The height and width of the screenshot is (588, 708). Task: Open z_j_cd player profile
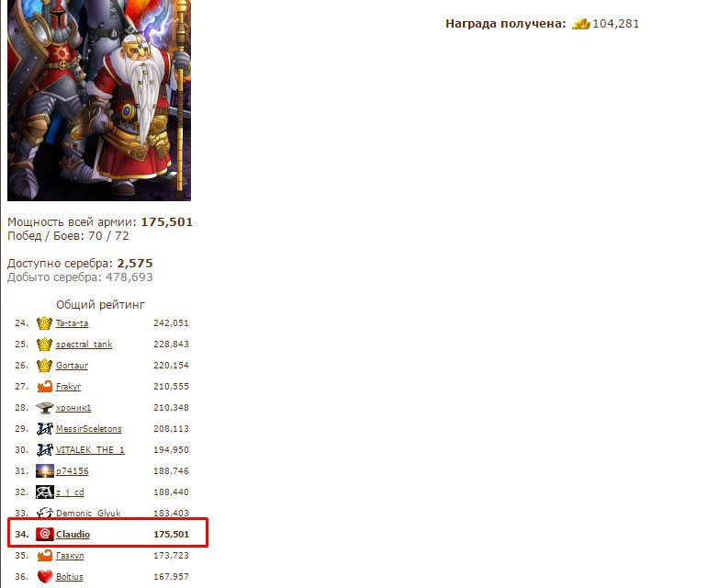tap(70, 492)
